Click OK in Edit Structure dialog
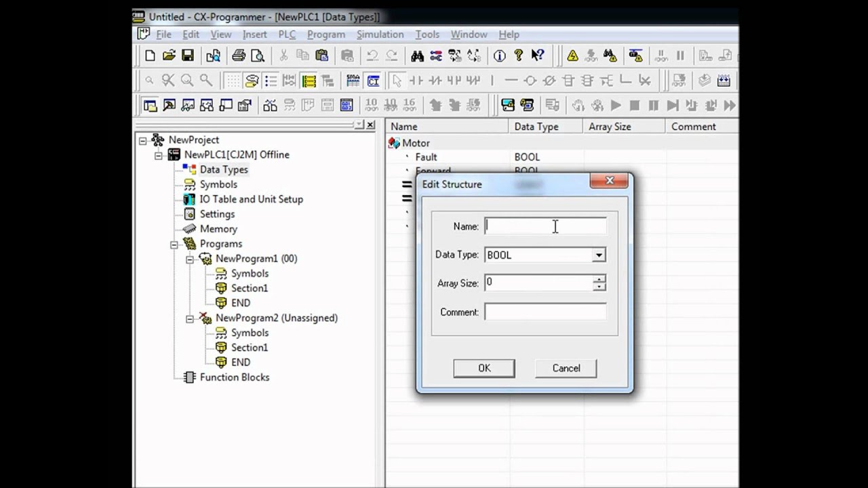 tap(484, 368)
